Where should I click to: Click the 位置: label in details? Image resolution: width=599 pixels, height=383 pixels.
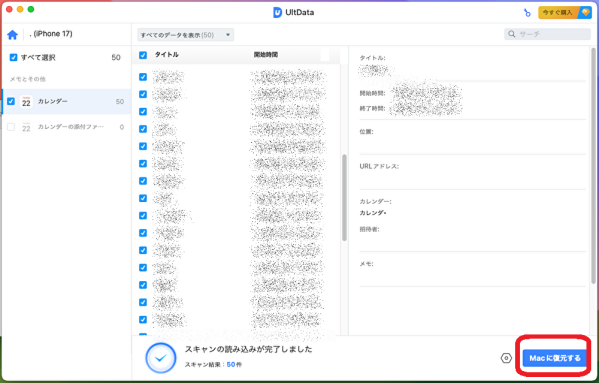(x=366, y=132)
